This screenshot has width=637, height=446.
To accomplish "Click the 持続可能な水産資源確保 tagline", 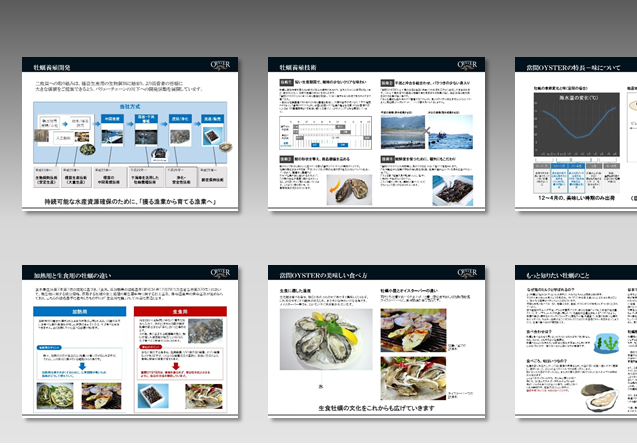I will pyautogui.click(x=130, y=201).
